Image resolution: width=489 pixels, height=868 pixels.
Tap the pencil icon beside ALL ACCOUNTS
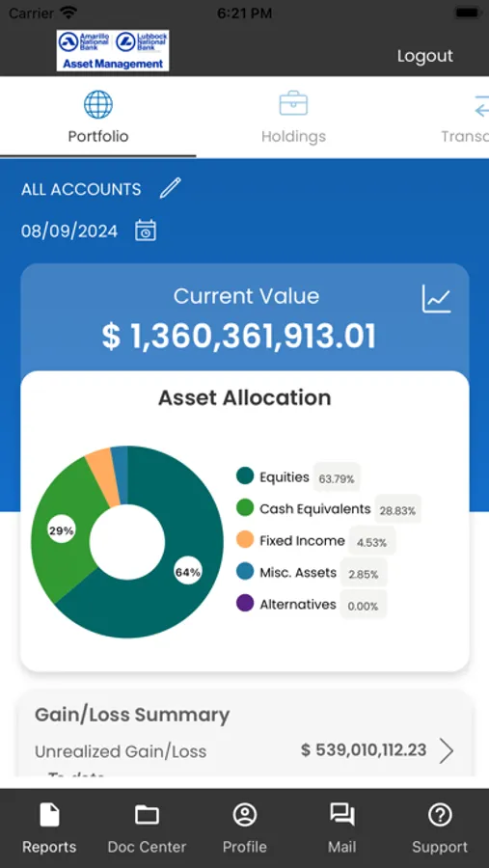click(171, 188)
